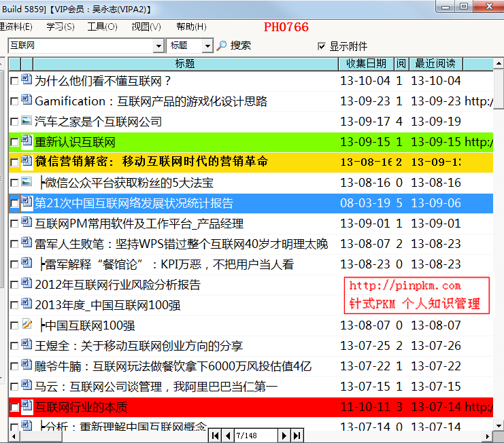The width and height of the screenshot is (504, 443).
Task: Click the image icon beside 汽车之家是个互联网公司
Action: (27, 121)
